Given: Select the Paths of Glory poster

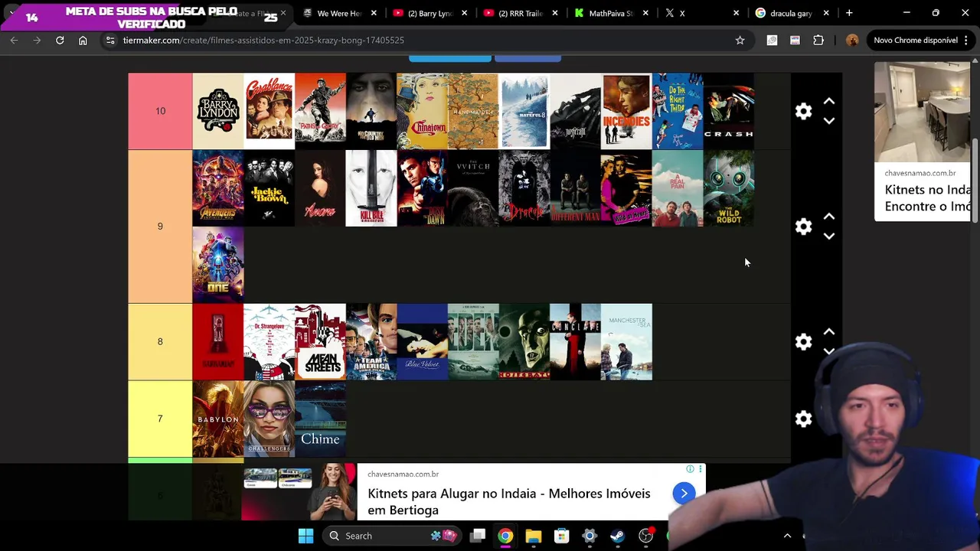Looking at the screenshot, I should [x=320, y=111].
